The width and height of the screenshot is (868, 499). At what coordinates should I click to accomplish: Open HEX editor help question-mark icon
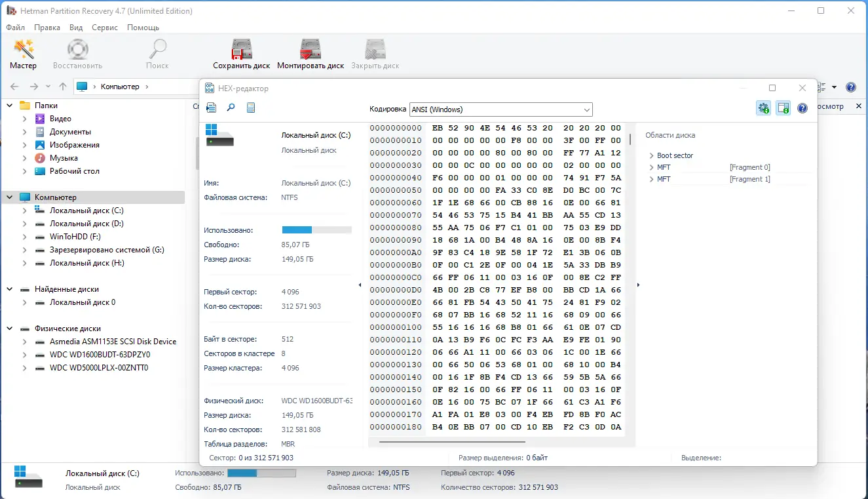pyautogui.click(x=802, y=108)
